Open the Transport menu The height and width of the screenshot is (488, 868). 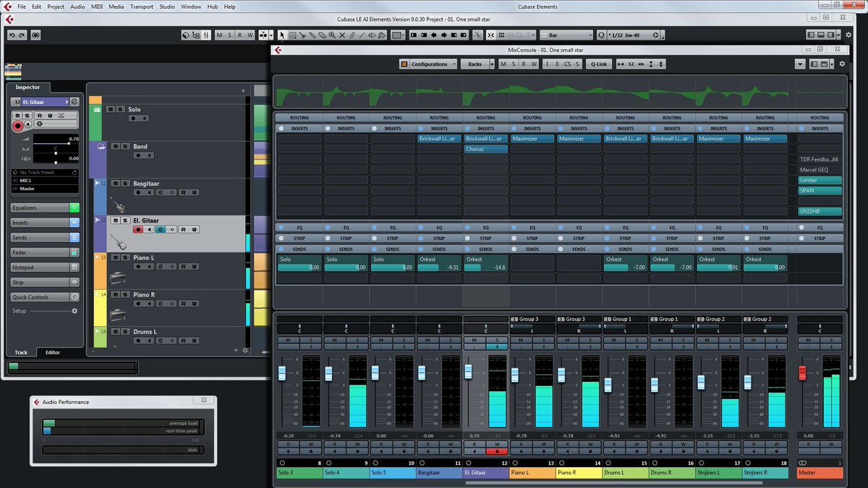point(142,7)
